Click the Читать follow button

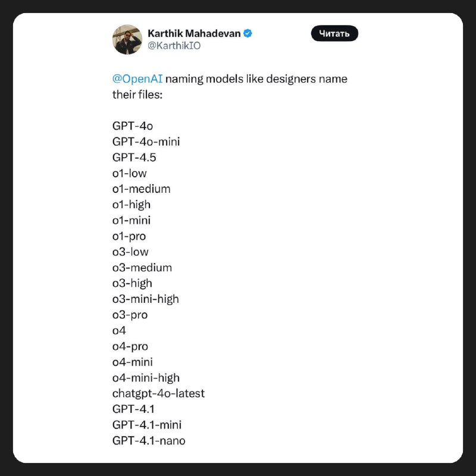tap(334, 33)
